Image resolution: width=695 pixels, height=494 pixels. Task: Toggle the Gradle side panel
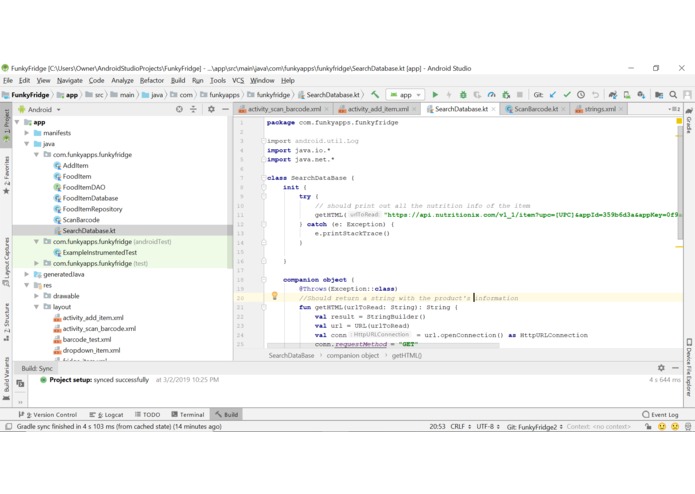click(x=689, y=120)
